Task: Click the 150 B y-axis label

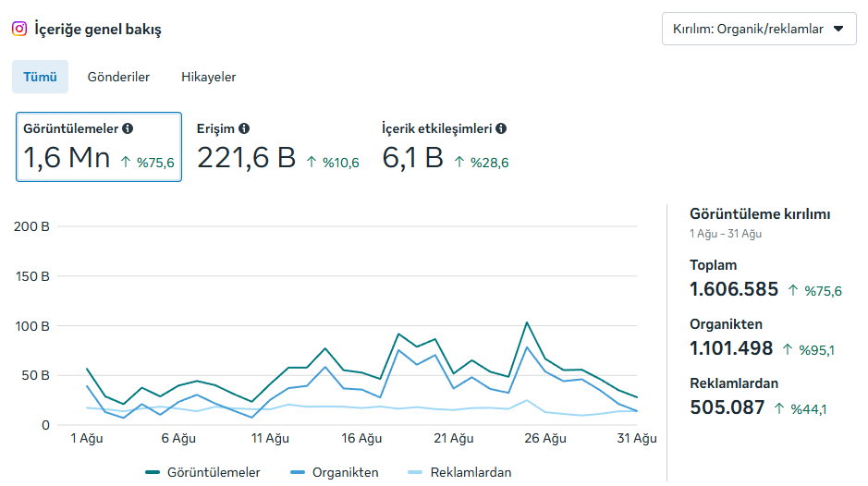Action: pos(32,276)
